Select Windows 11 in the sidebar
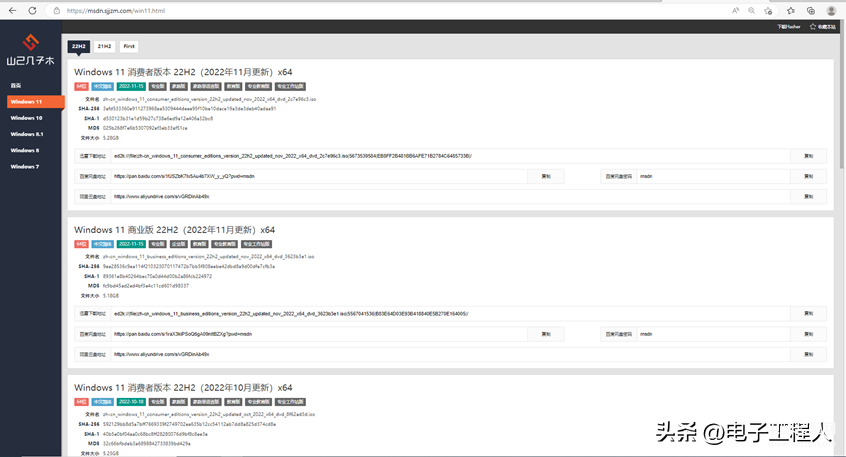Screen dimensions: 846x457 click(x=36, y=101)
